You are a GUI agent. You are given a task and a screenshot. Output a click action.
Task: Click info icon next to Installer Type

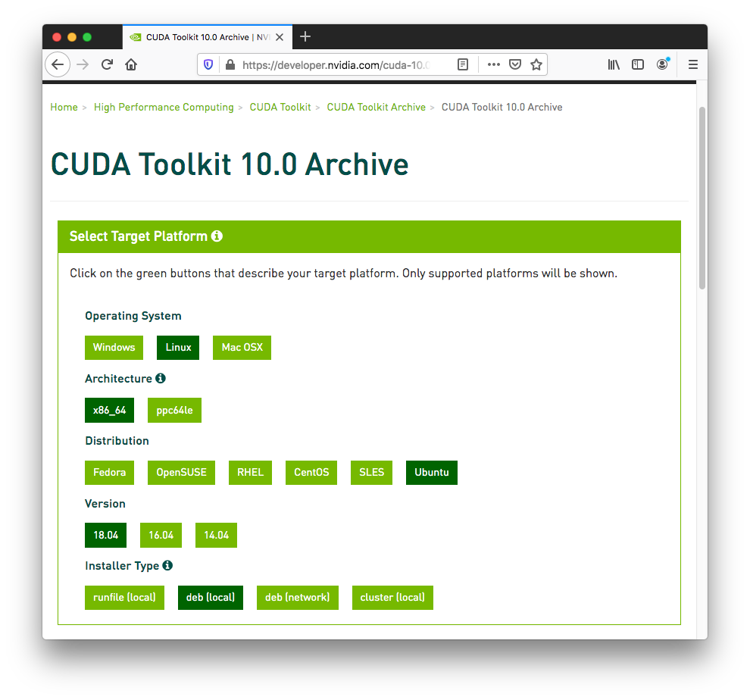(167, 566)
